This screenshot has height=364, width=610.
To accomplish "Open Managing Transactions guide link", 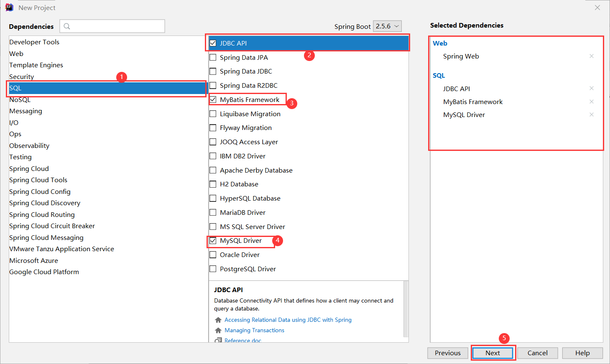I will [x=254, y=330].
